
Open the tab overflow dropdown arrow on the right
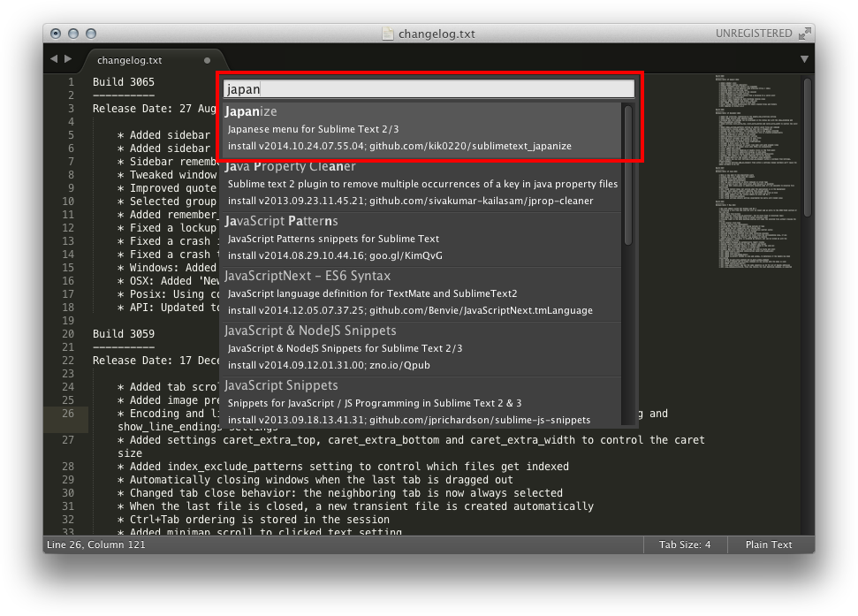(x=802, y=60)
